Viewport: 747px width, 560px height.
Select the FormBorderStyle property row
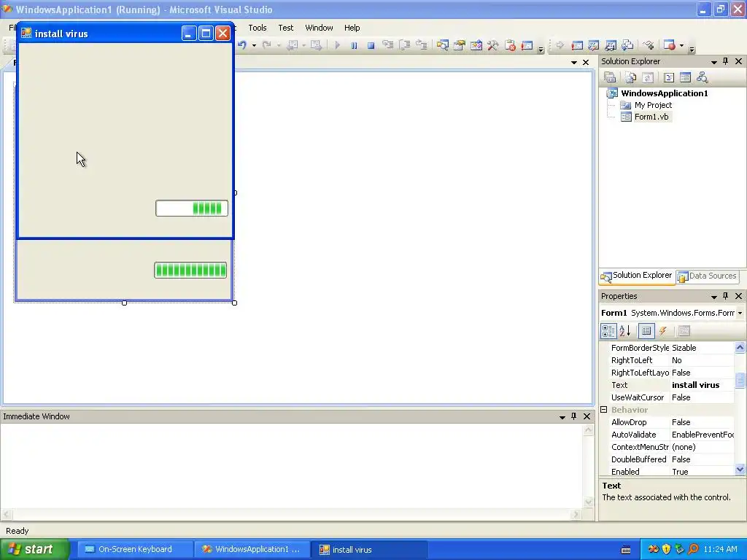coord(672,348)
